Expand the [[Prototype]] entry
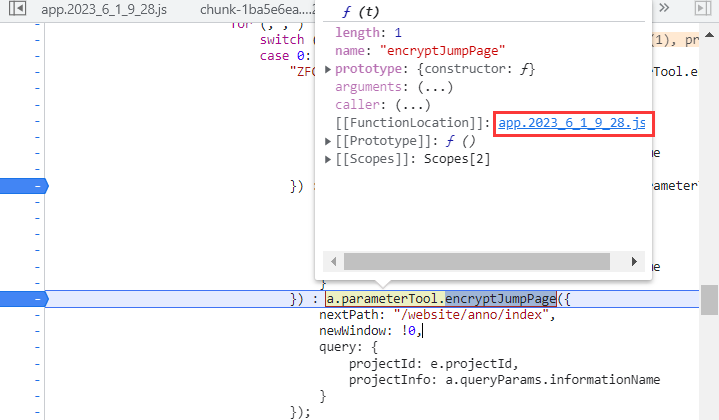This screenshot has width=719, height=420. [x=329, y=141]
